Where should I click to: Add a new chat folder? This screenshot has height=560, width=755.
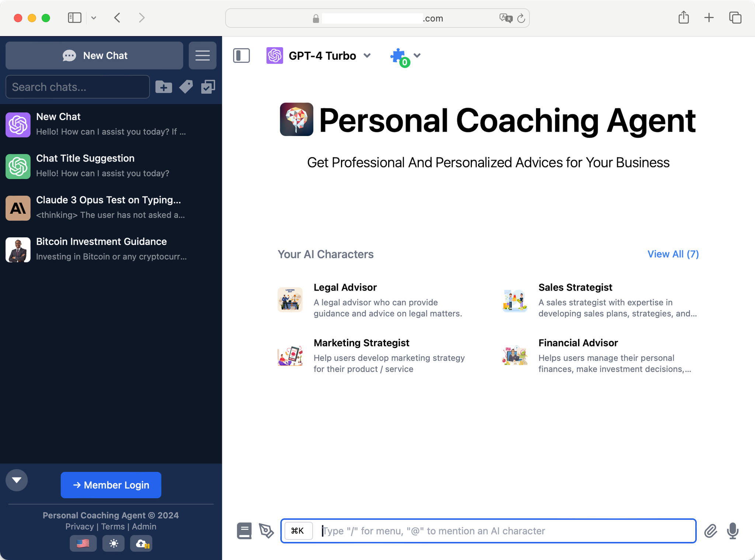point(164,87)
